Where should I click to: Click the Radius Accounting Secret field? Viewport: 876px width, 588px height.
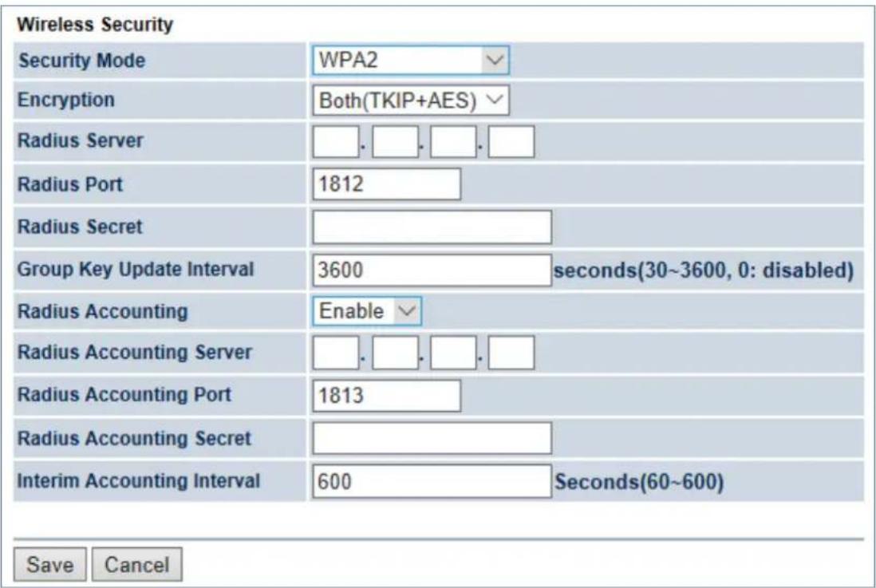tap(432, 438)
